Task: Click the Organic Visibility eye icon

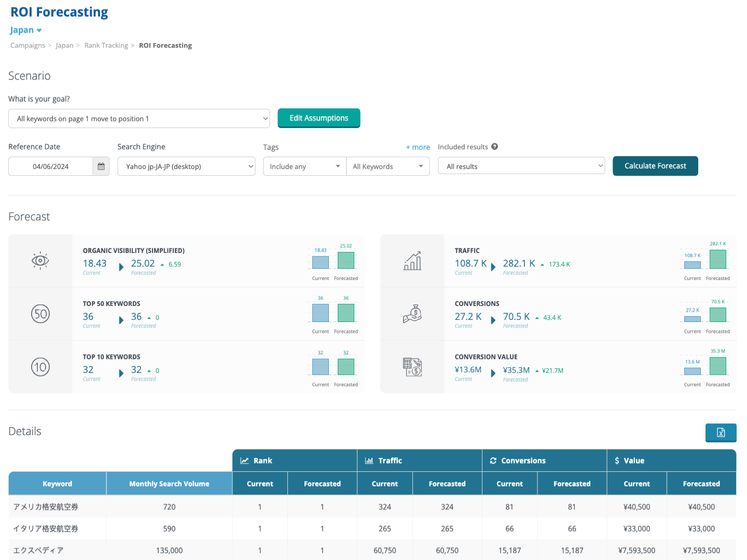Action: tap(40, 260)
